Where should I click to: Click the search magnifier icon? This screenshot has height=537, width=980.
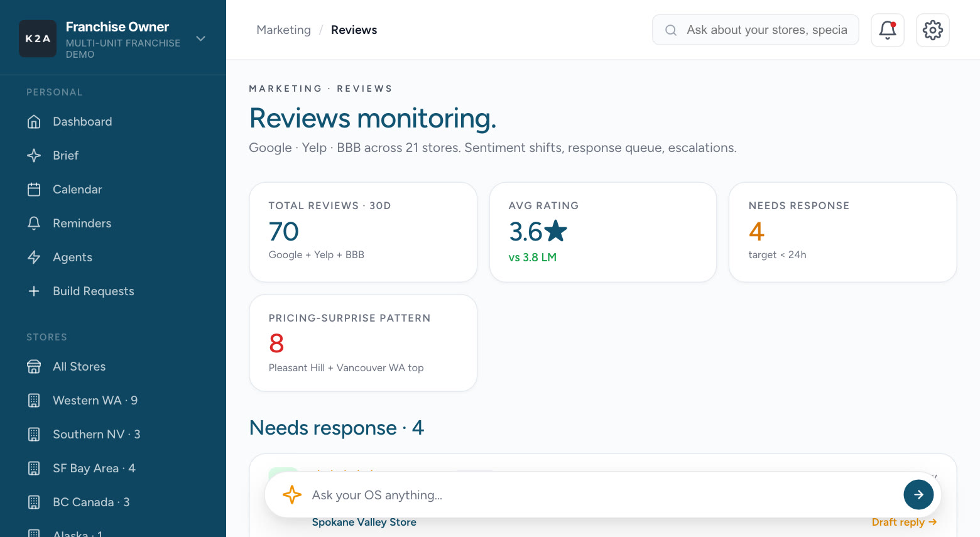click(671, 30)
